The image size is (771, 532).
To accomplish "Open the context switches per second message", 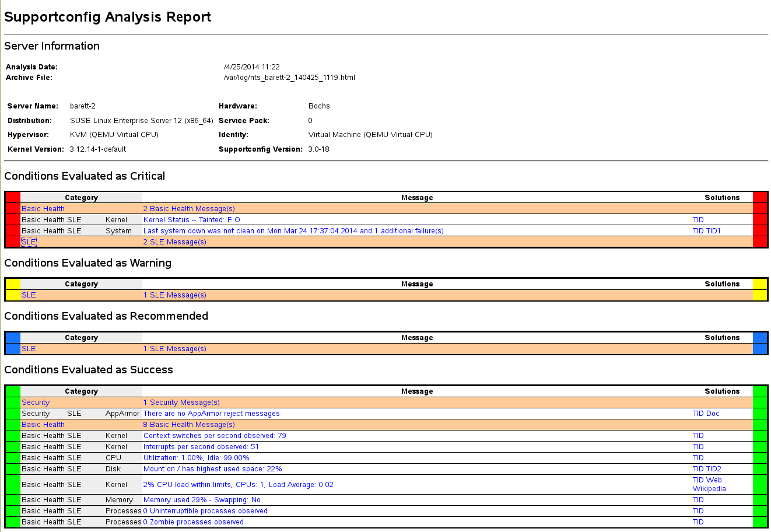I will pos(215,435).
